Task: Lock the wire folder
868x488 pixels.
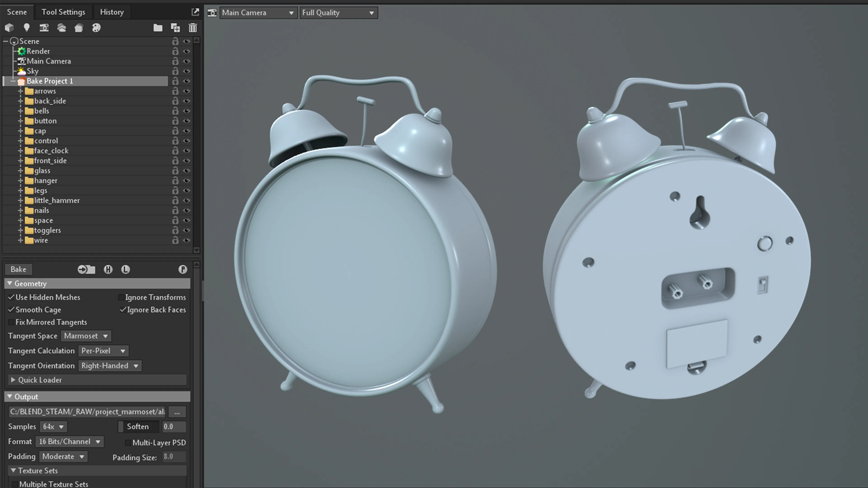Action: [x=175, y=240]
